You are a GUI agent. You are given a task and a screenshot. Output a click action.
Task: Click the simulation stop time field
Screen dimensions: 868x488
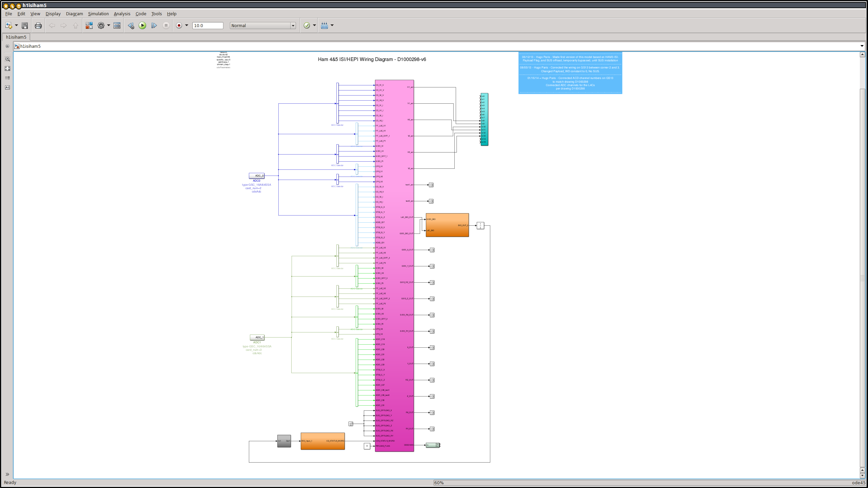[x=208, y=26]
